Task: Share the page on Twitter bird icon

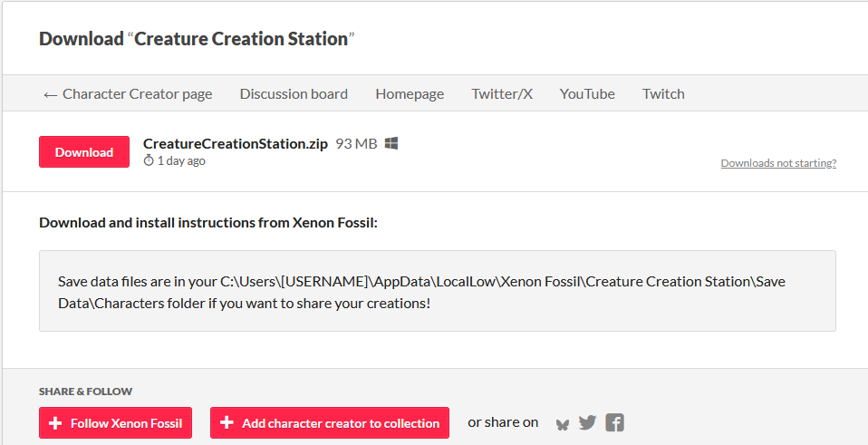Action: point(587,422)
